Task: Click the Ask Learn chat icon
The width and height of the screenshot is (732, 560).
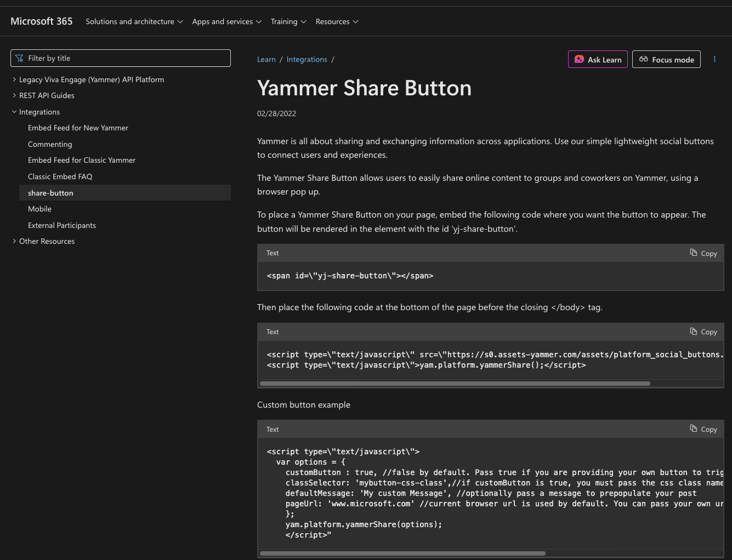Action: point(579,59)
